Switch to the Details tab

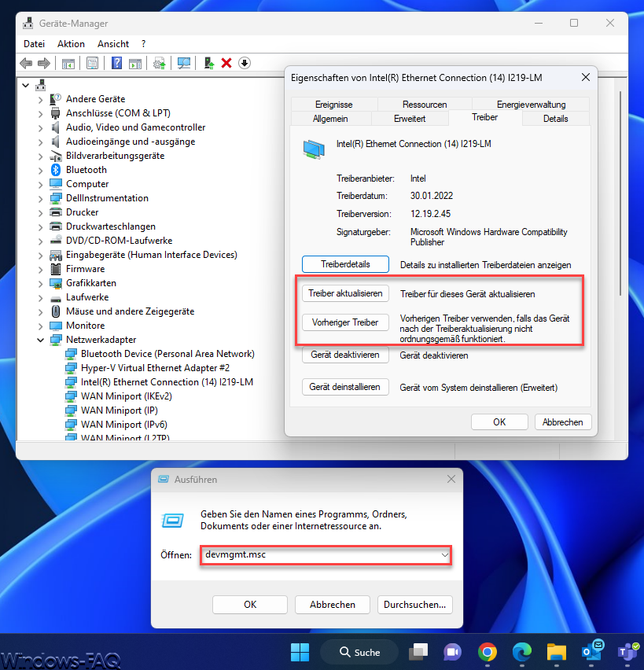[556, 119]
